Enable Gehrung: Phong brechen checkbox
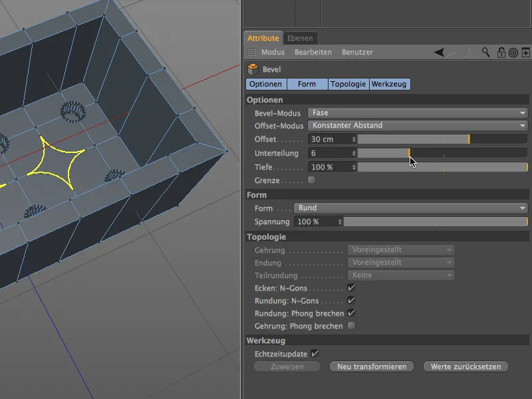Image resolution: width=532 pixels, height=399 pixels. pos(352,326)
